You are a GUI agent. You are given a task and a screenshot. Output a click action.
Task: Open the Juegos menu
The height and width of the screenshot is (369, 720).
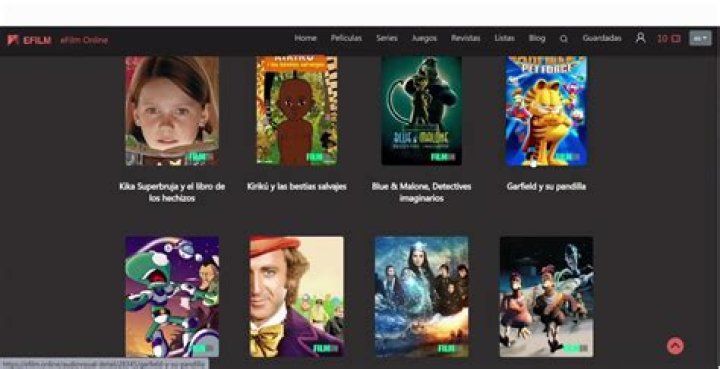tap(424, 39)
